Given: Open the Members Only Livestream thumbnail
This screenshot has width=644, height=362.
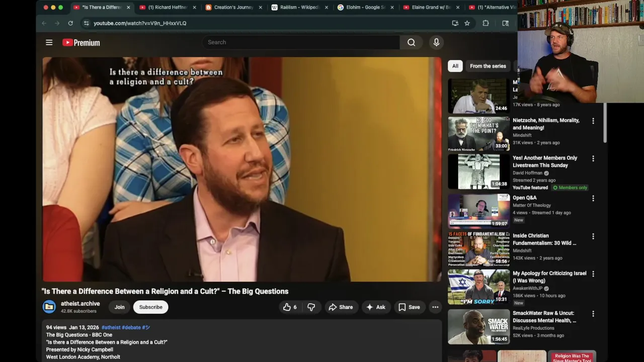Looking at the screenshot, I should (x=478, y=171).
